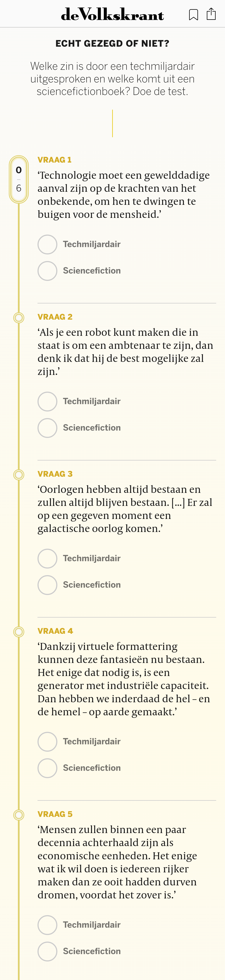This screenshot has width=225, height=980.
Task: Answer question 5 with Sciencefiction
Action: coord(48,952)
